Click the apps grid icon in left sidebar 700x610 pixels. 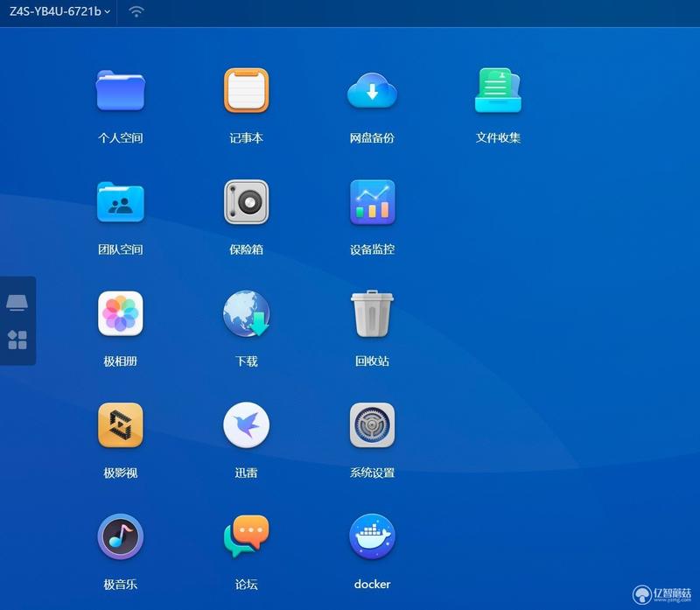pyautogui.click(x=17, y=340)
